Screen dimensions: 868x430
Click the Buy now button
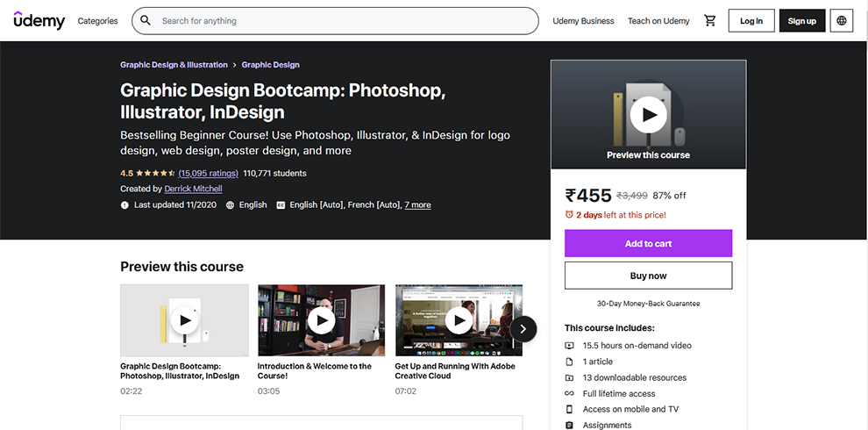click(648, 276)
